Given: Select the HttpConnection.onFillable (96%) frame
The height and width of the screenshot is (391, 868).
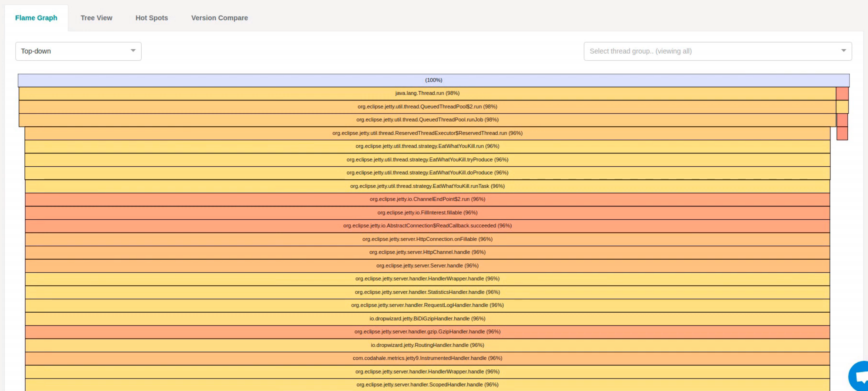Looking at the screenshot, I should [427, 239].
